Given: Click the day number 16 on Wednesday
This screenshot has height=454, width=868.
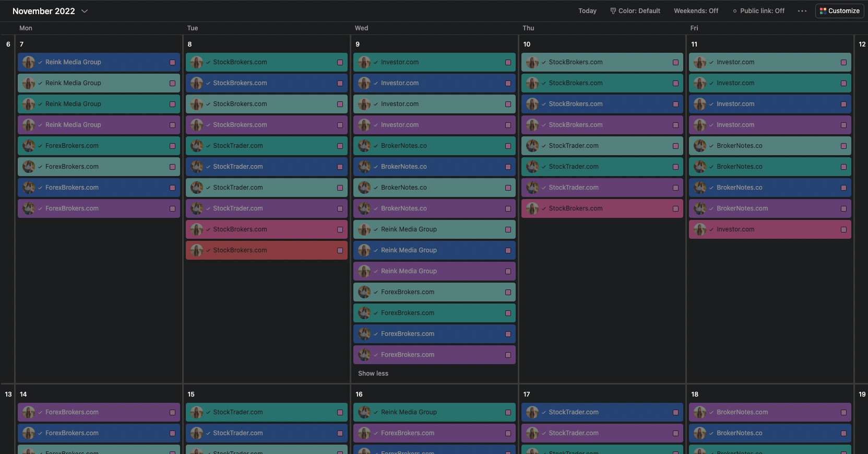Looking at the screenshot, I should click(359, 394).
